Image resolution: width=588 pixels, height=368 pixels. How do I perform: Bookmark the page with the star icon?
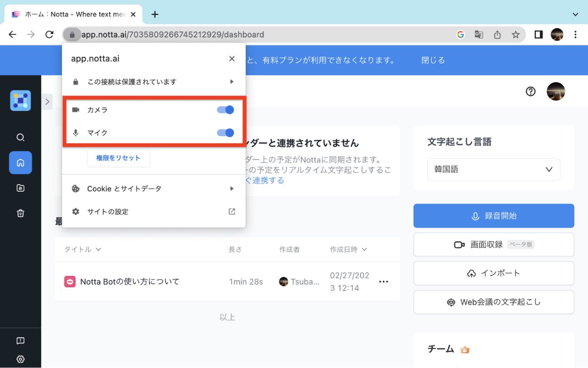516,34
